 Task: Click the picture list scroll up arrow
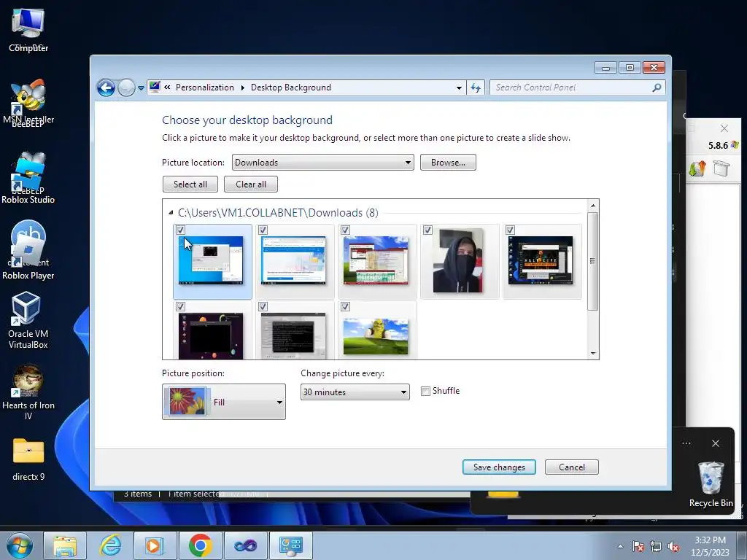click(592, 206)
